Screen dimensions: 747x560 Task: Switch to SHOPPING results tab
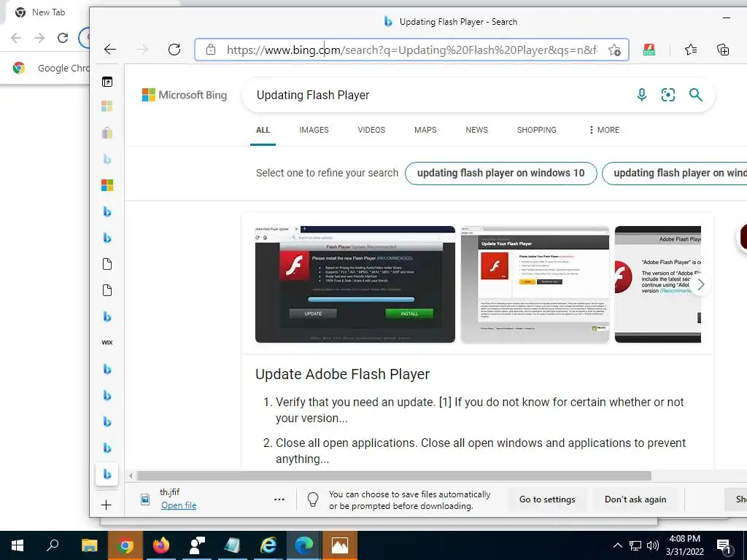[536, 130]
